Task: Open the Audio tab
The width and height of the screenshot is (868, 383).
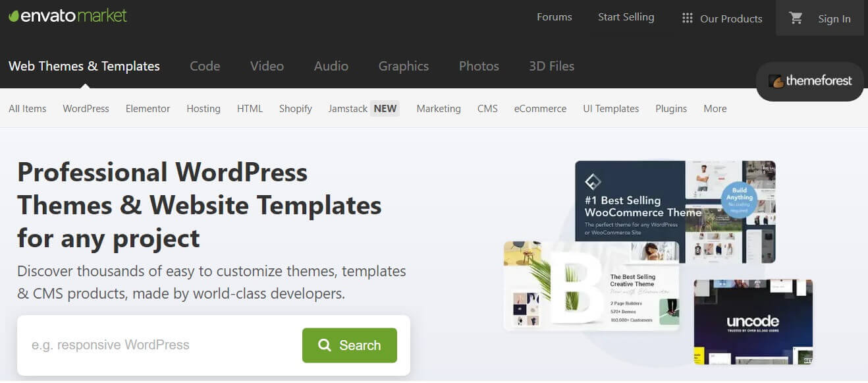Action: click(331, 66)
